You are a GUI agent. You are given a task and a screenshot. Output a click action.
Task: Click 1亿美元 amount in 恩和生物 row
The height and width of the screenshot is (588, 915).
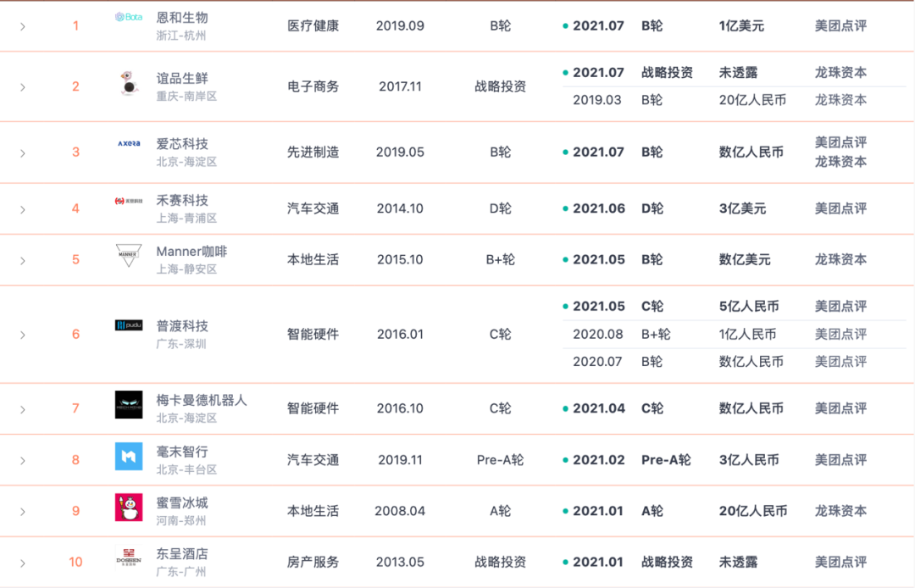click(741, 25)
